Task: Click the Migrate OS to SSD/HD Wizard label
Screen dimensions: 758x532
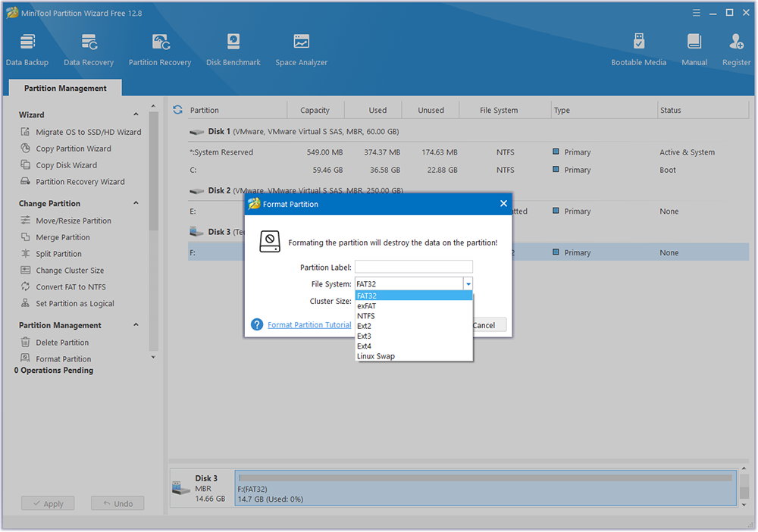Action: 89,132
